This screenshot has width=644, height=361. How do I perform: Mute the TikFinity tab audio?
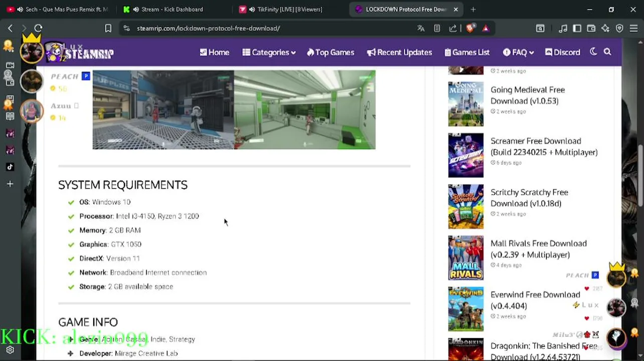[251, 9]
